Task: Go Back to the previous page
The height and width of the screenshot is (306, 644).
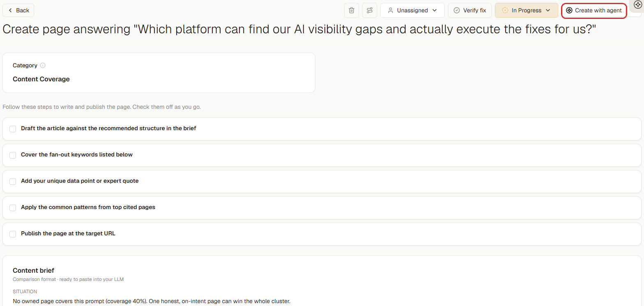Action: coord(18,10)
